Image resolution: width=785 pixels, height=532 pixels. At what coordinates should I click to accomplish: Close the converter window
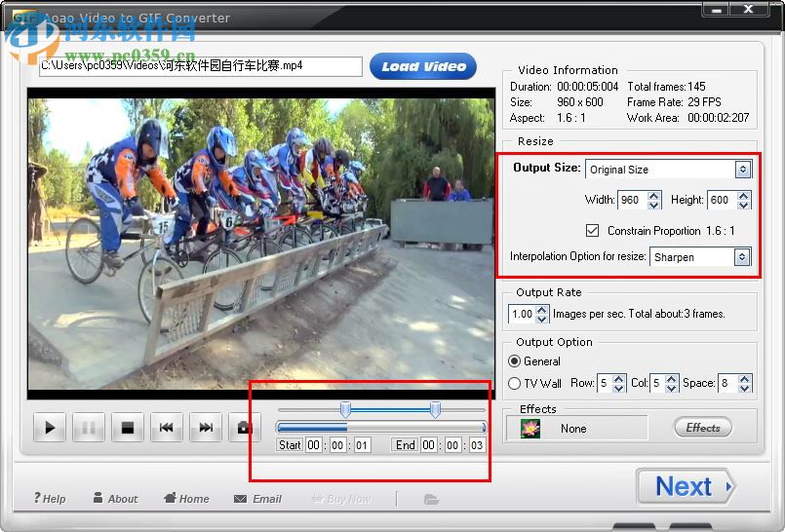pyautogui.click(x=749, y=10)
